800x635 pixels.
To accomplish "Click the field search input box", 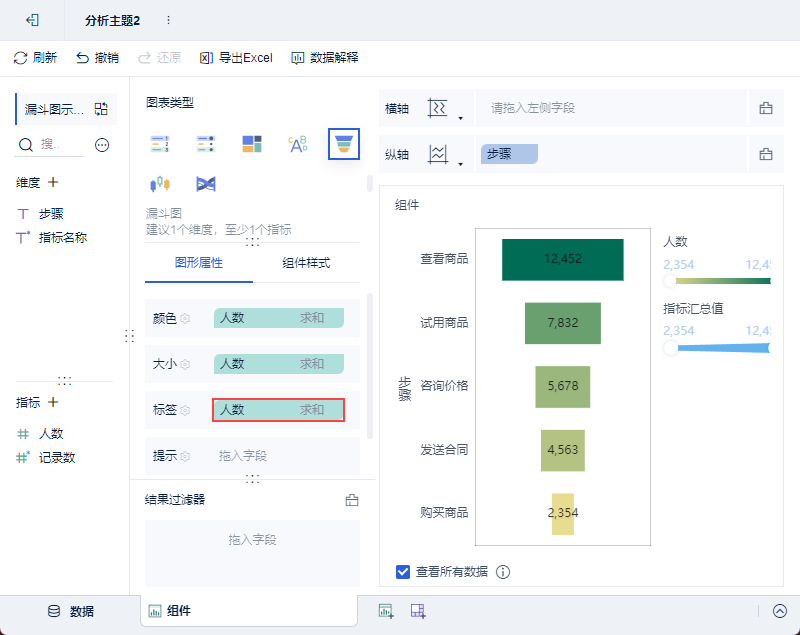I will (x=62, y=145).
